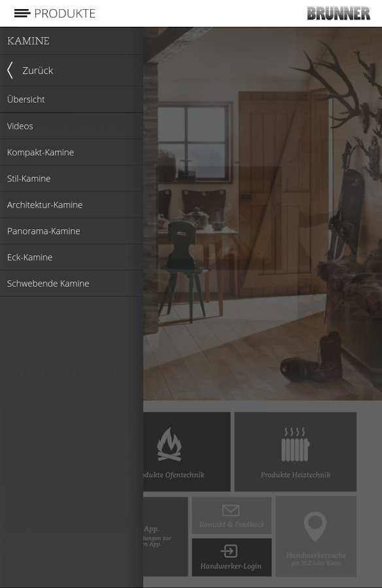The image size is (382, 588).
Task: Click the envelope Kontakt & Feedback icon
Action: point(231,510)
